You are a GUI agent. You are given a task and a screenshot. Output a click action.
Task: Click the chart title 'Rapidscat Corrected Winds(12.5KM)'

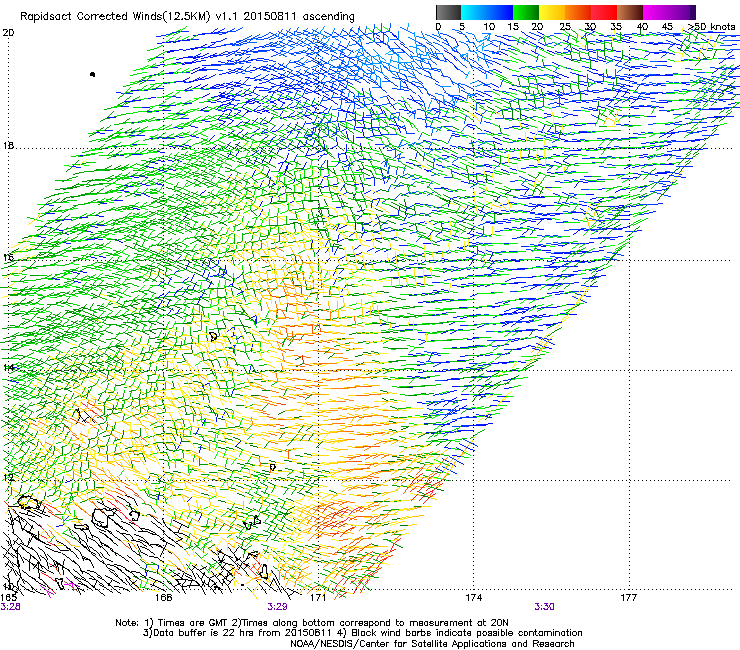pyautogui.click(x=116, y=17)
